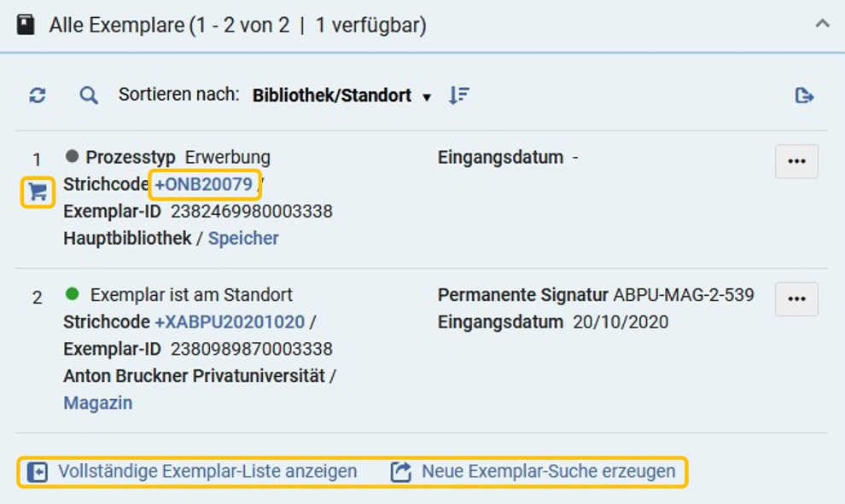Viewport: 845px width, 504px height.
Task: Open the more actions menu for exemplar 1
Action: point(796,161)
